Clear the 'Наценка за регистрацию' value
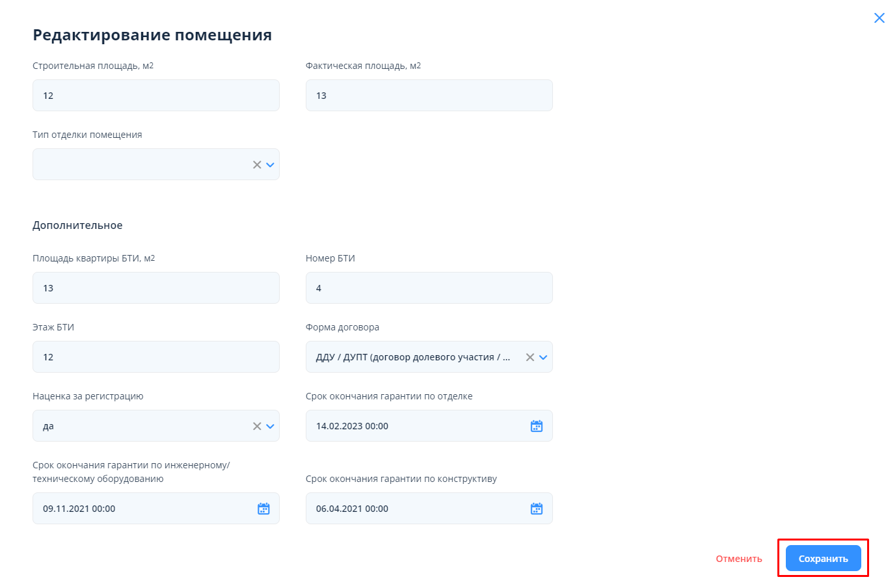The height and width of the screenshot is (588, 886). pyautogui.click(x=257, y=426)
